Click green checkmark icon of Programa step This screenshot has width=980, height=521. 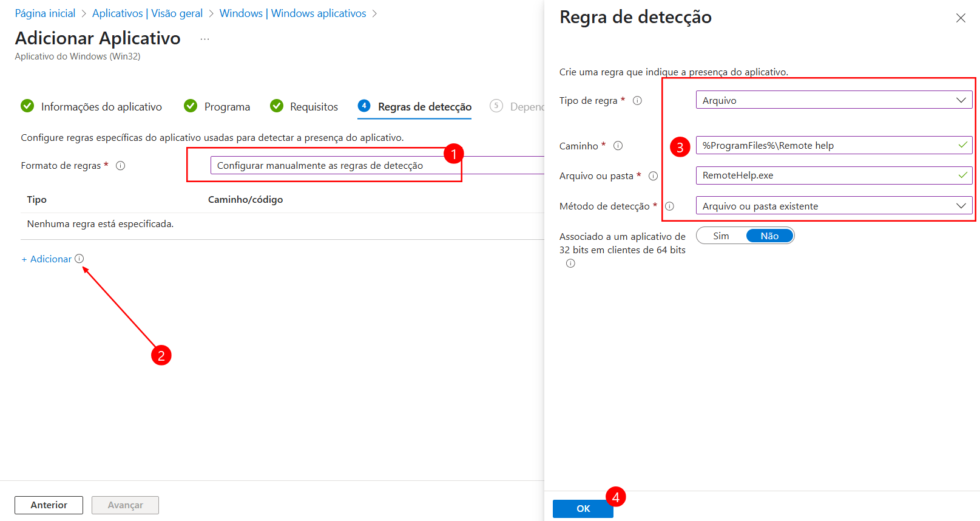coord(191,106)
